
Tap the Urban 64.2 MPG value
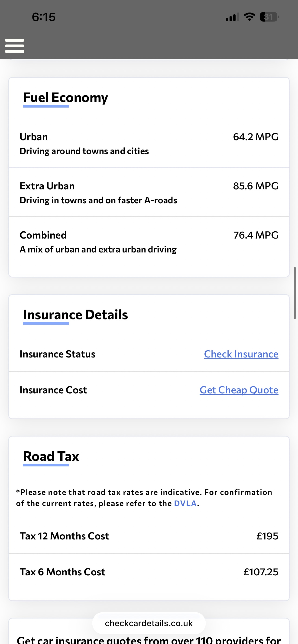click(256, 137)
